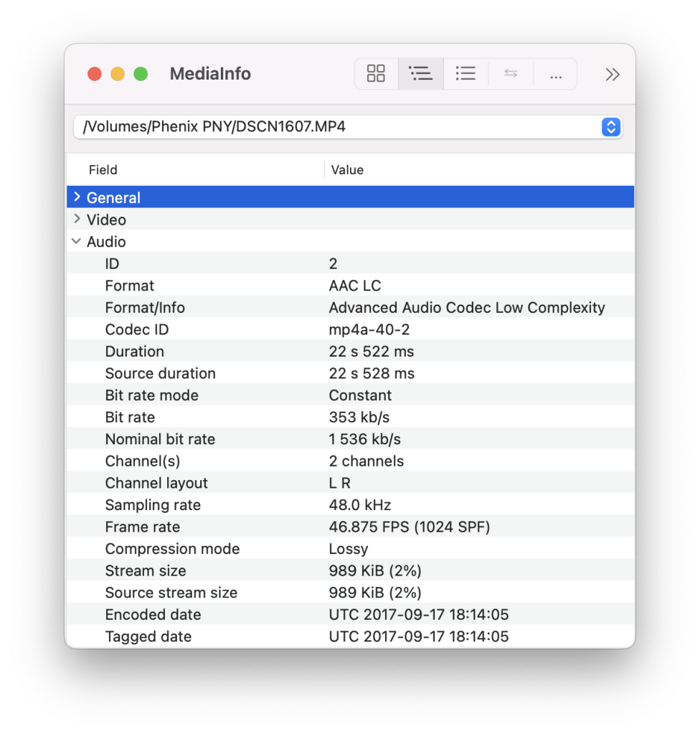This screenshot has height=734, width=700.
Task: Select the Sampling rate row
Action: pos(153,505)
